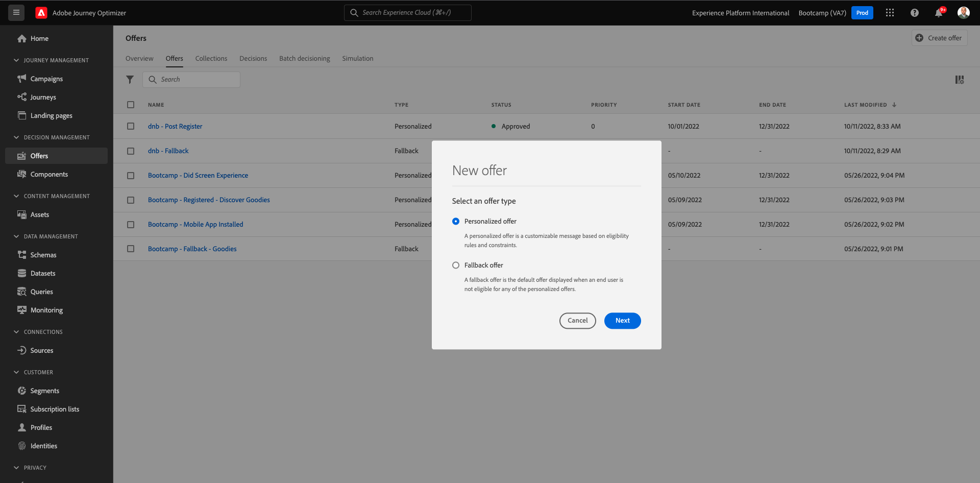Check the dnb - Post Register row checkbox
The width and height of the screenshot is (980, 483).
pos(131,126)
